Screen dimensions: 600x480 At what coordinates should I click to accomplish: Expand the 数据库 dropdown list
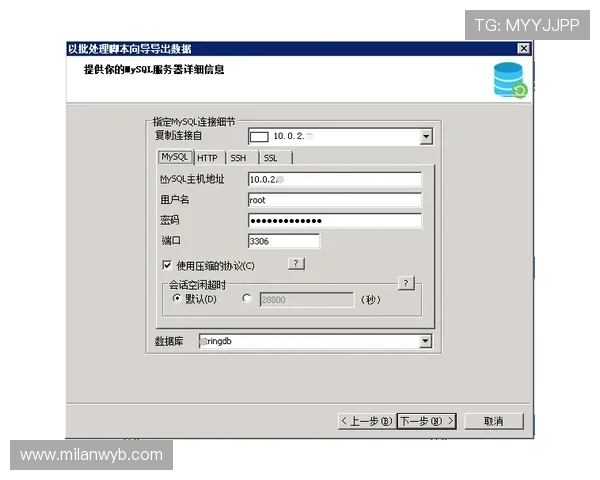click(x=425, y=341)
